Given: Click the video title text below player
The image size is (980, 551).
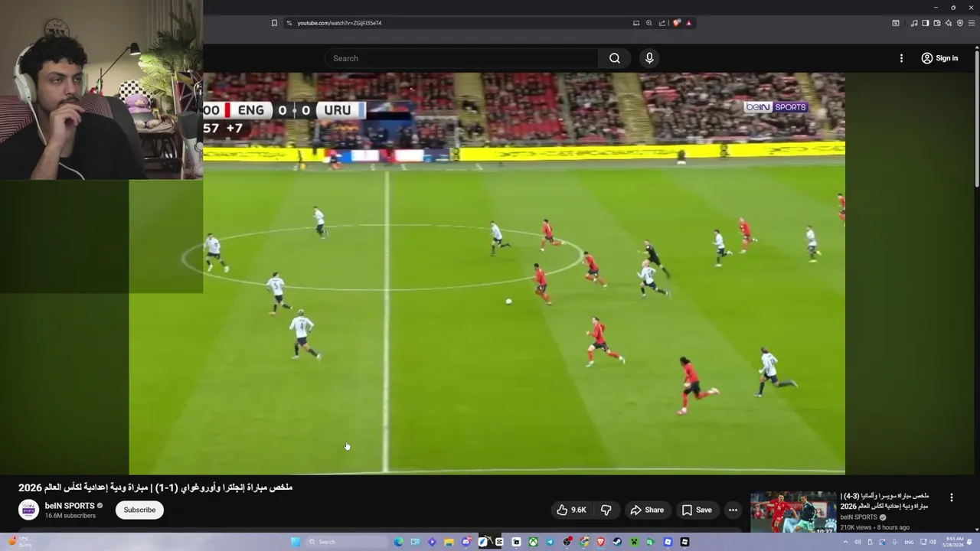Looking at the screenshot, I should tap(155, 487).
